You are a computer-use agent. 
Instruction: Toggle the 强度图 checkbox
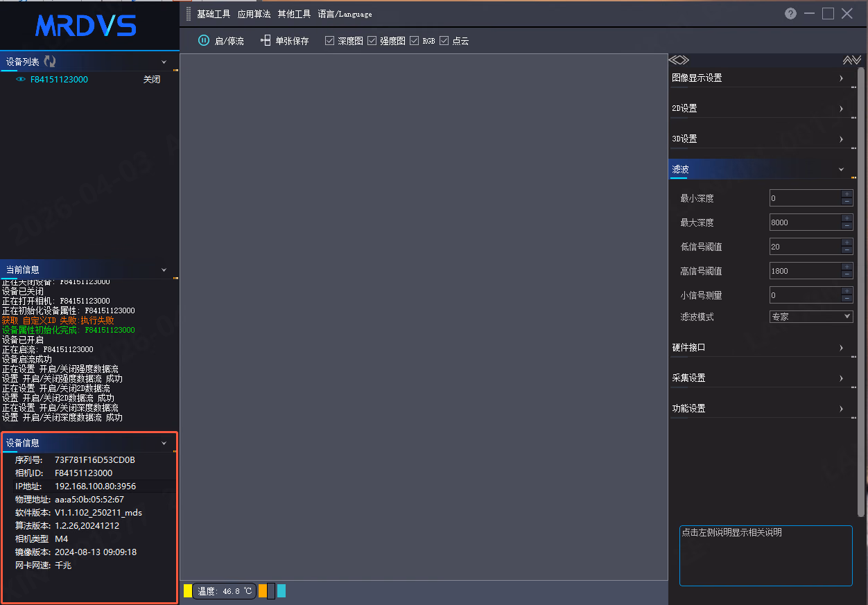click(372, 41)
